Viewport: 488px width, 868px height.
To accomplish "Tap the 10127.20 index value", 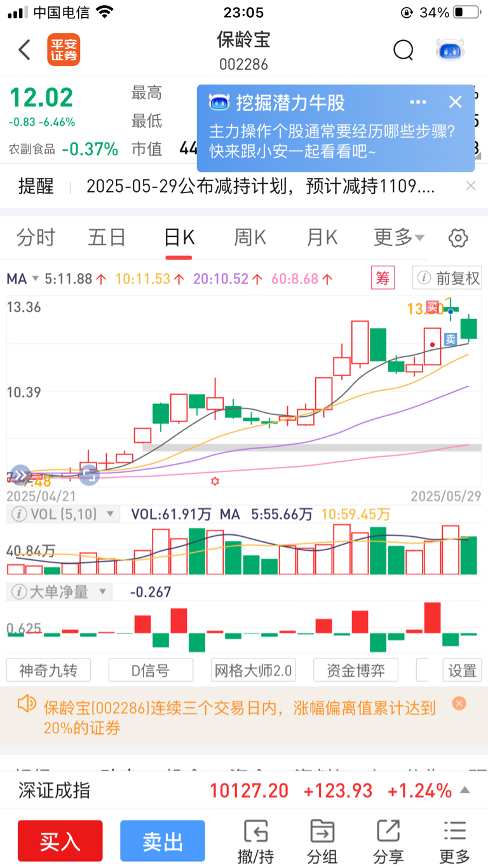I will pos(249,790).
